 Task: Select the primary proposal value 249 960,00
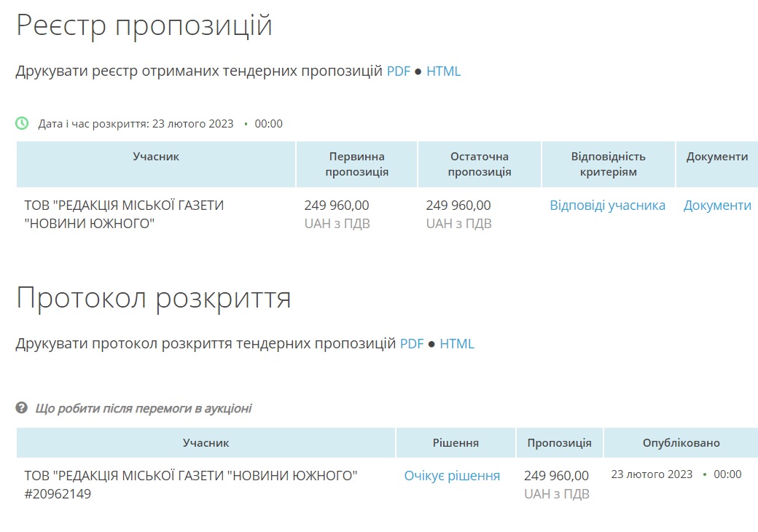pos(337,206)
